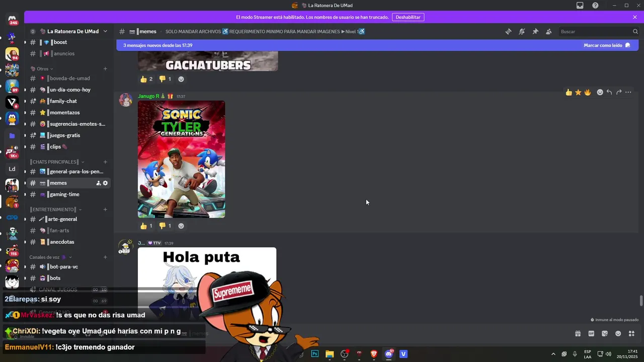Switch to boveda-de-umad channel
644x362 pixels.
click(69, 78)
